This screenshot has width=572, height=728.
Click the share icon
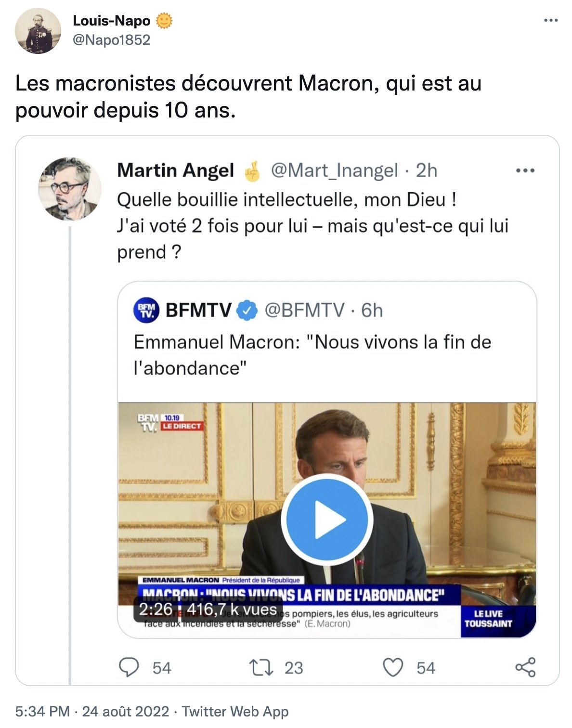click(525, 667)
